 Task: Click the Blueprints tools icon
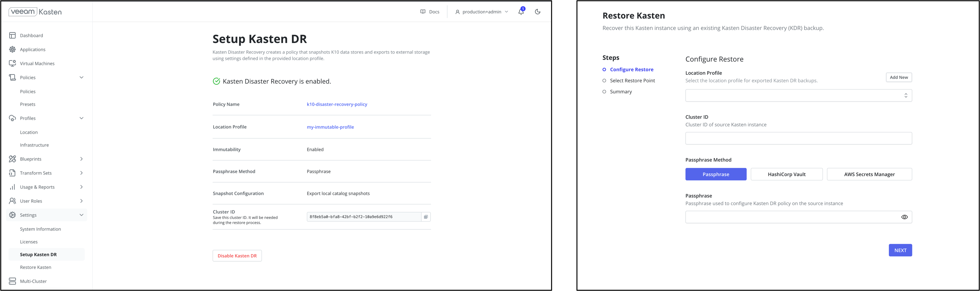[12, 159]
